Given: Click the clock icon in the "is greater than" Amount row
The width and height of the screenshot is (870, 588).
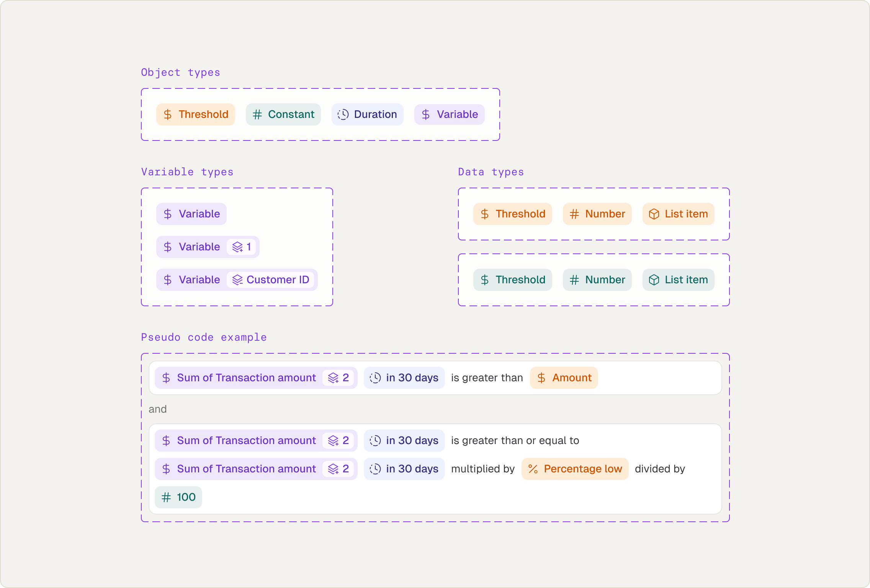Looking at the screenshot, I should 375,378.
